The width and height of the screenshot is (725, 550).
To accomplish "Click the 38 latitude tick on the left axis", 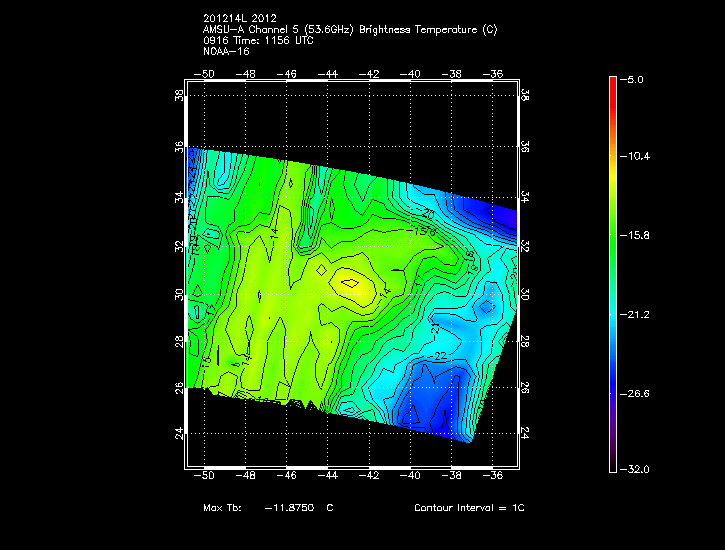I will [x=179, y=97].
